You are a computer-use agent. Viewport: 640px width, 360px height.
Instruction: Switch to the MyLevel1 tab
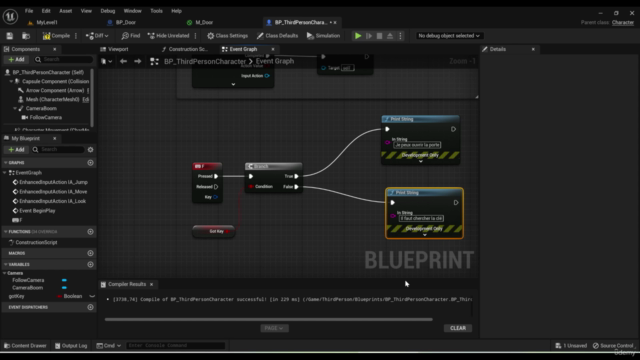47,22
